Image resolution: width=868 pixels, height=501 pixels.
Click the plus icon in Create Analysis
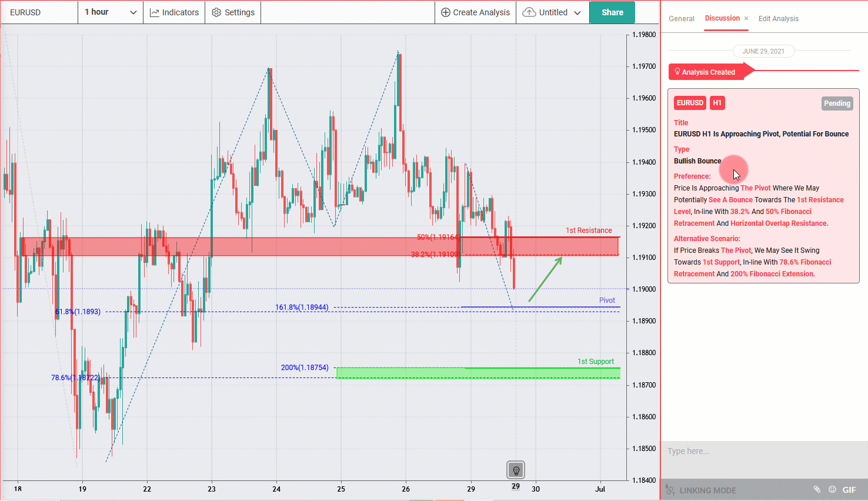coord(445,12)
